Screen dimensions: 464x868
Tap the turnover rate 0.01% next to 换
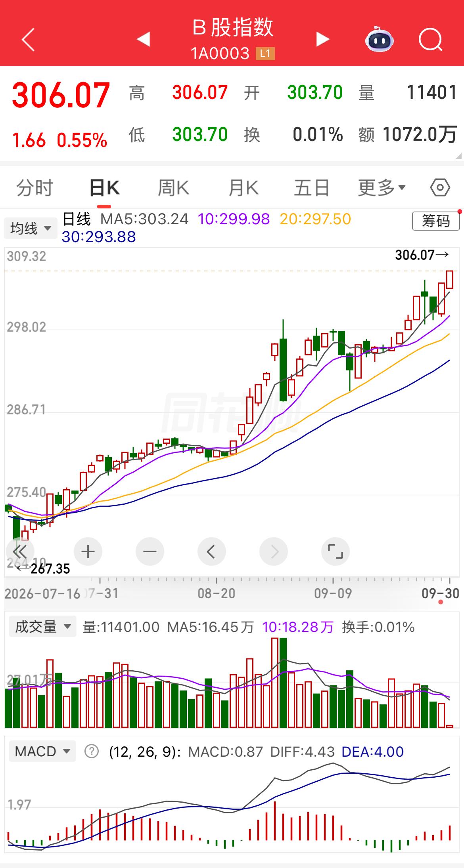point(318,134)
